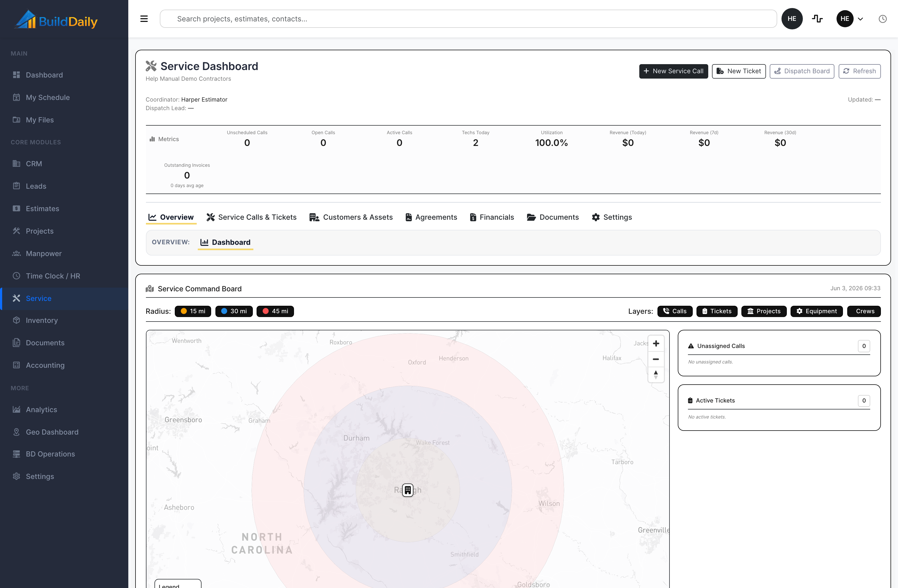Zoom out on the map

(x=656, y=359)
